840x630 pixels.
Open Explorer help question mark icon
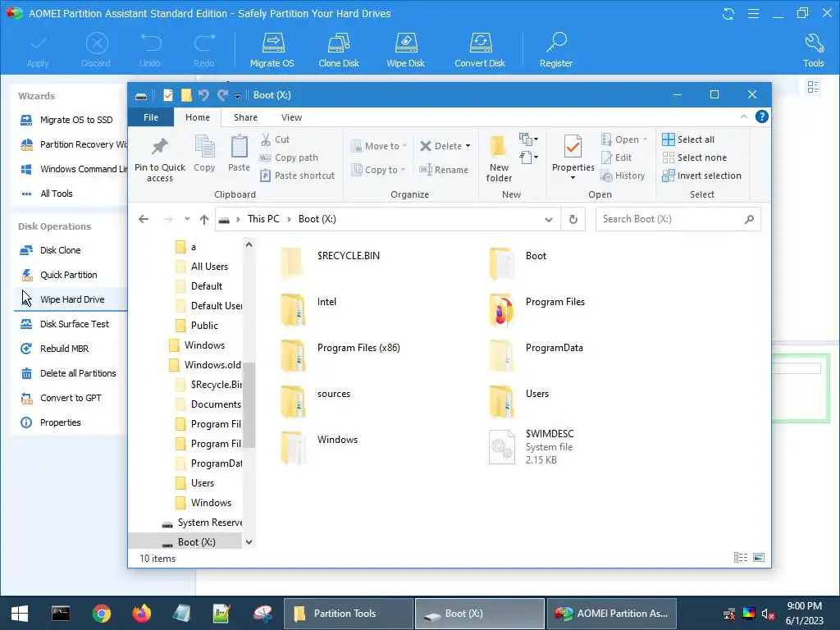point(761,116)
